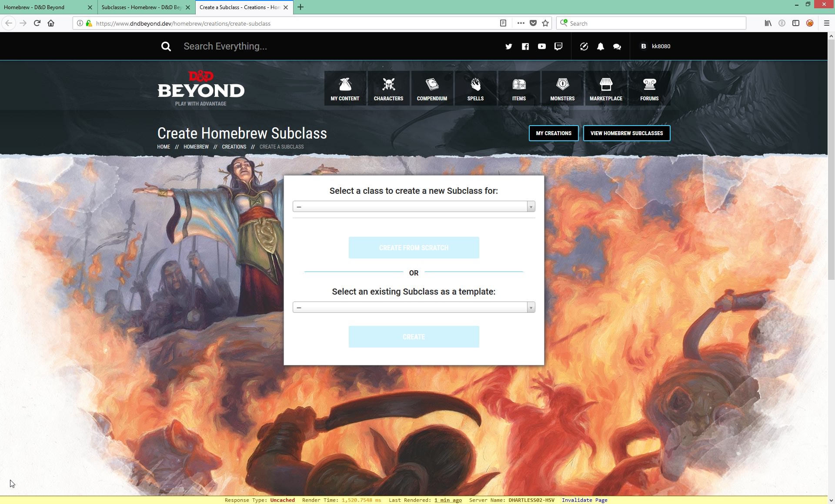Click the site search magnifier icon
This screenshot has width=835, height=504.
point(166,46)
